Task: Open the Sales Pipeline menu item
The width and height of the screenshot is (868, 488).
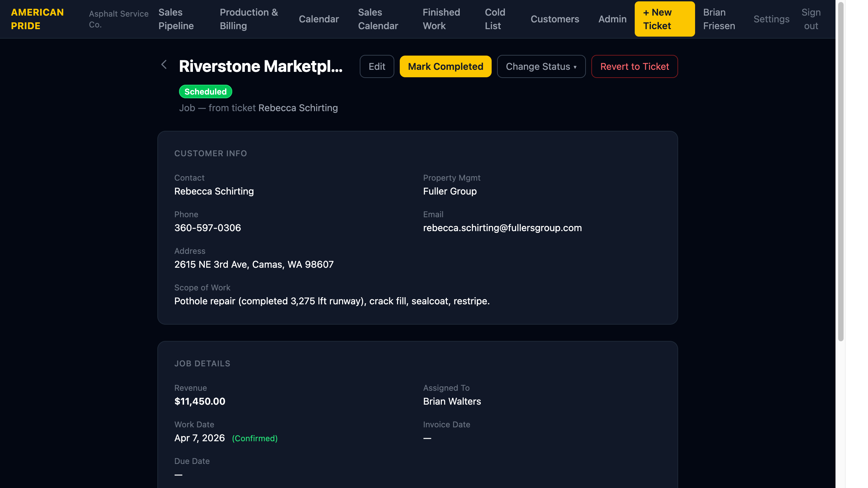Action: click(x=176, y=19)
